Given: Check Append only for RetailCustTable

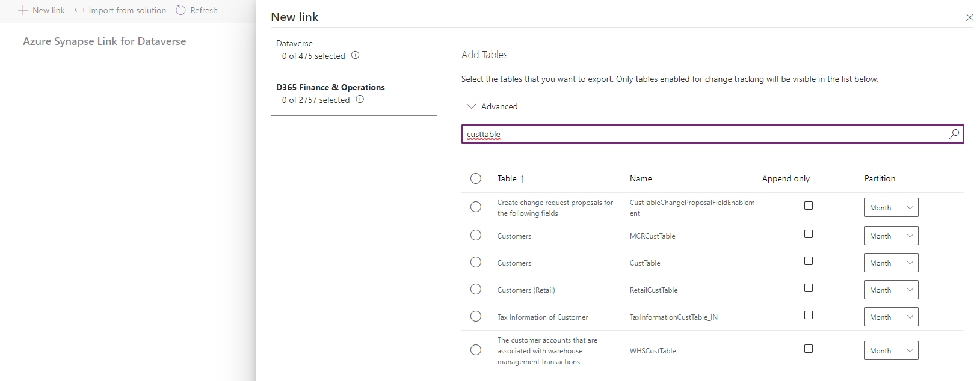Looking at the screenshot, I should (x=809, y=288).
